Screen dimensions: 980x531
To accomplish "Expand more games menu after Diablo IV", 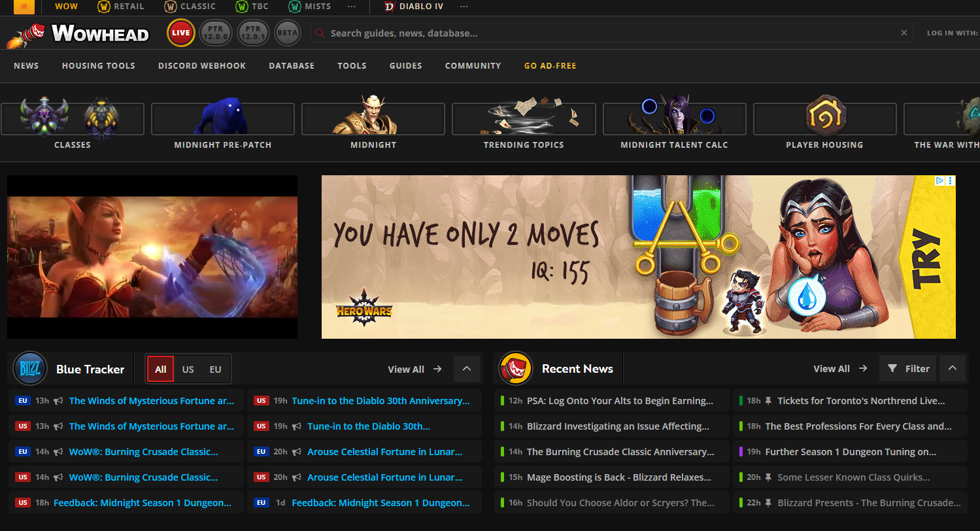I will coord(464,7).
